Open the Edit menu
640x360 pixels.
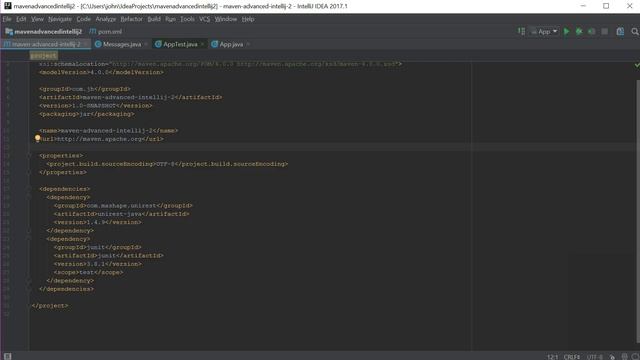point(21,19)
